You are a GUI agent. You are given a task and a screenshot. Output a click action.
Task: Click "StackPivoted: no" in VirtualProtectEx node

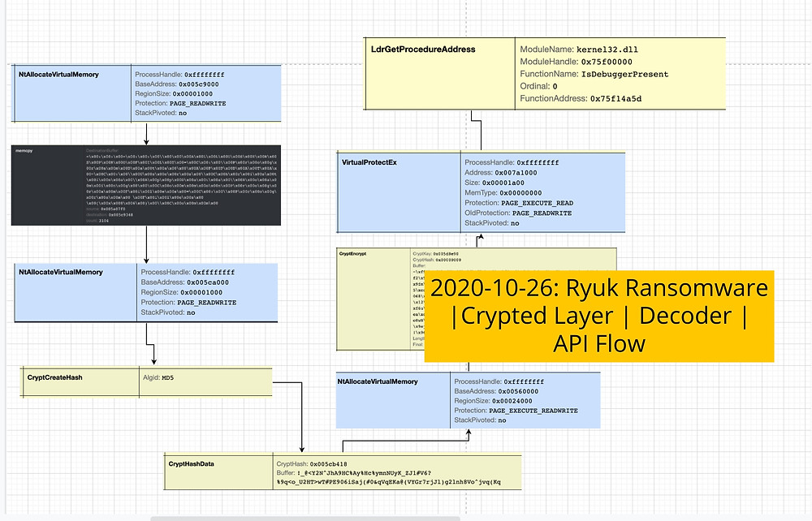491,223
